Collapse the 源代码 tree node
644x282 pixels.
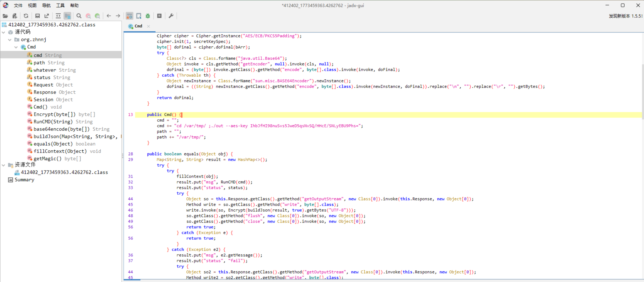(x=4, y=32)
